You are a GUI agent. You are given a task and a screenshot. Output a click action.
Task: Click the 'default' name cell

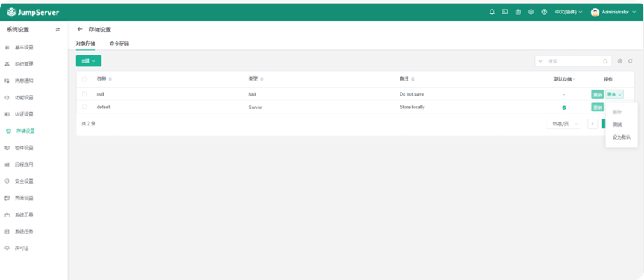pos(104,107)
